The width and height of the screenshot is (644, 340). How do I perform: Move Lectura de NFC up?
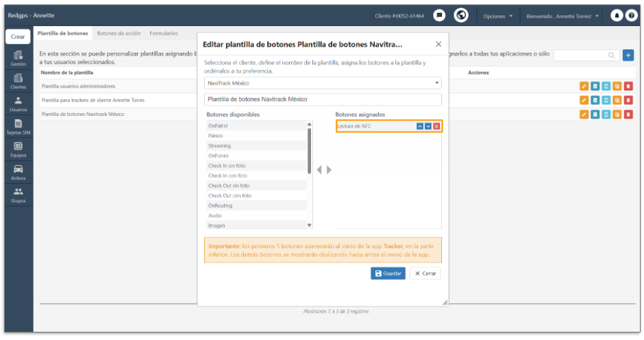[x=420, y=126]
